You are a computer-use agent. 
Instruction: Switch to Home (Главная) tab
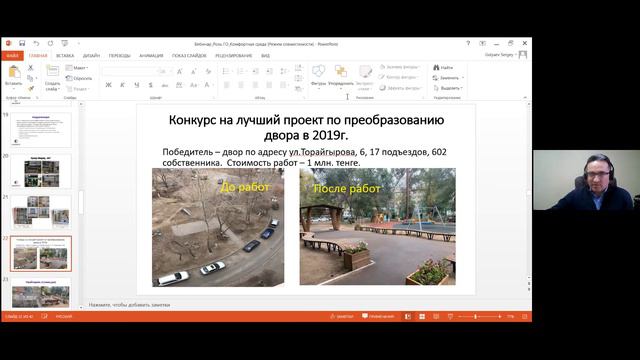(38, 56)
